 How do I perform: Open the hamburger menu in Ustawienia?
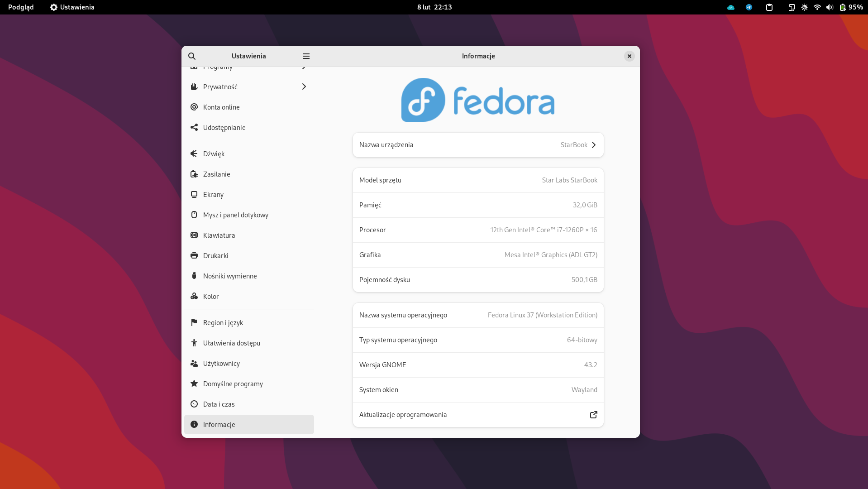click(x=306, y=56)
